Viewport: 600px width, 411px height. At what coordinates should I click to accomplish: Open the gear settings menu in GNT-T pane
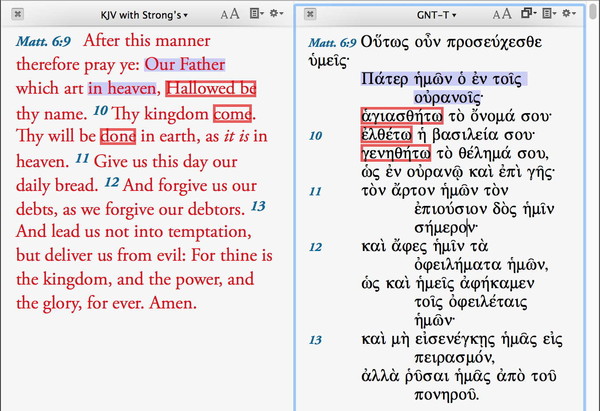pyautogui.click(x=569, y=14)
